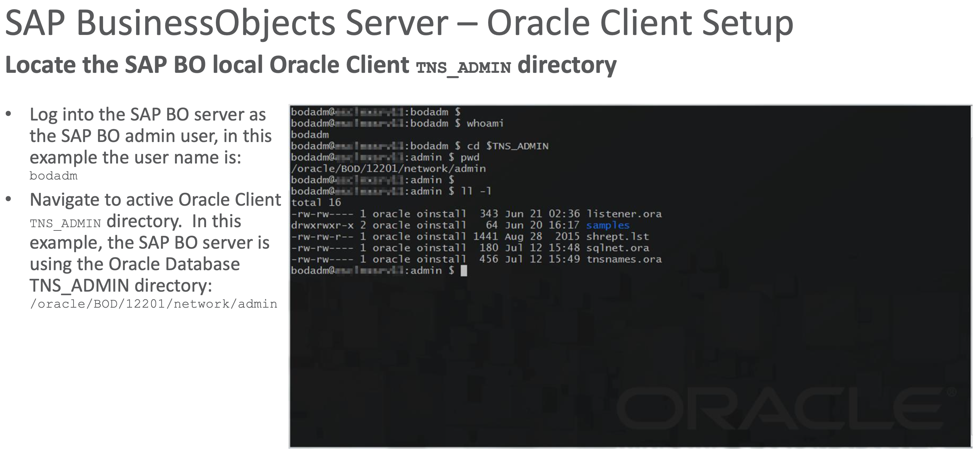The height and width of the screenshot is (458, 980).
Task: Click the 'pwd' command in terminal
Action: click(470, 158)
